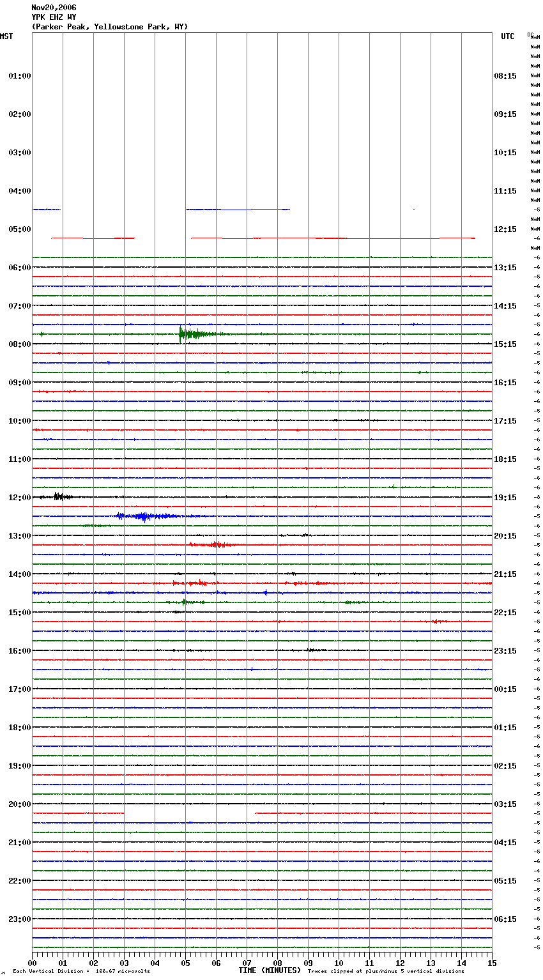Click the date header 'Nov20,2006'
Screen dimensions: 543x980
[x=54, y=8]
